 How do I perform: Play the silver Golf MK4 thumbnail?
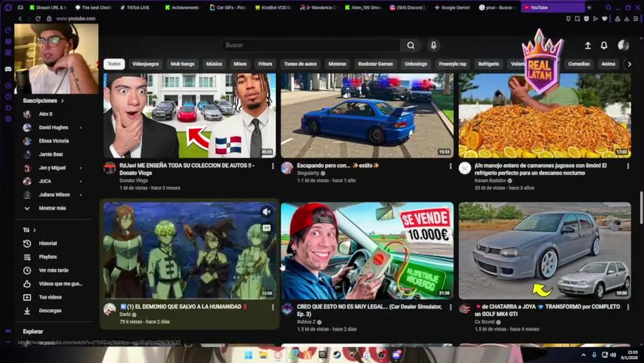(545, 251)
